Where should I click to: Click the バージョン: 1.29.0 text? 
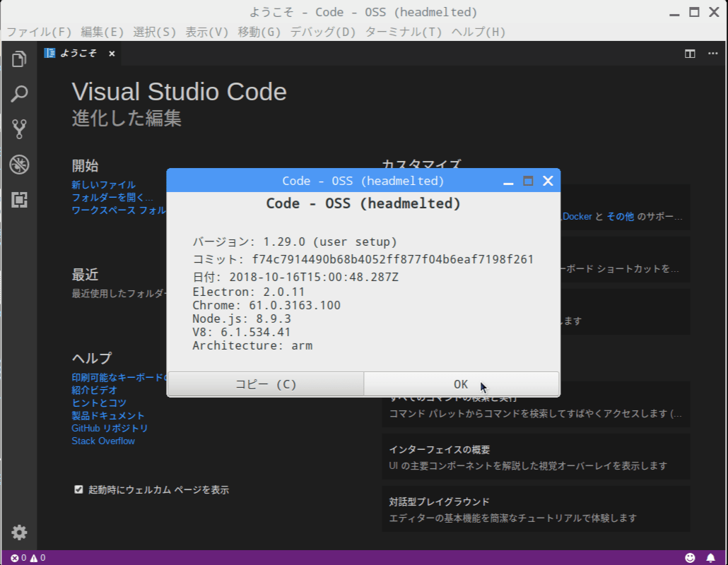coord(295,242)
